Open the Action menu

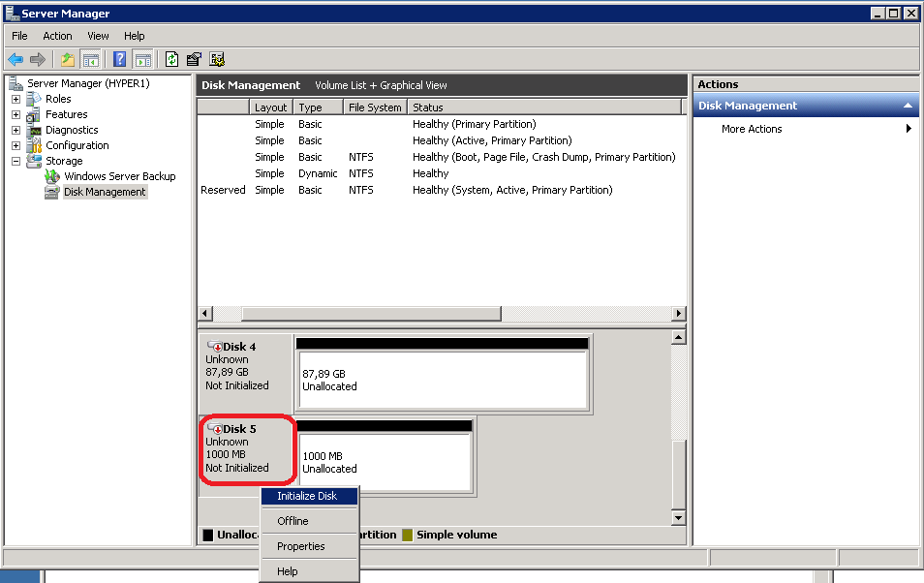click(x=57, y=36)
